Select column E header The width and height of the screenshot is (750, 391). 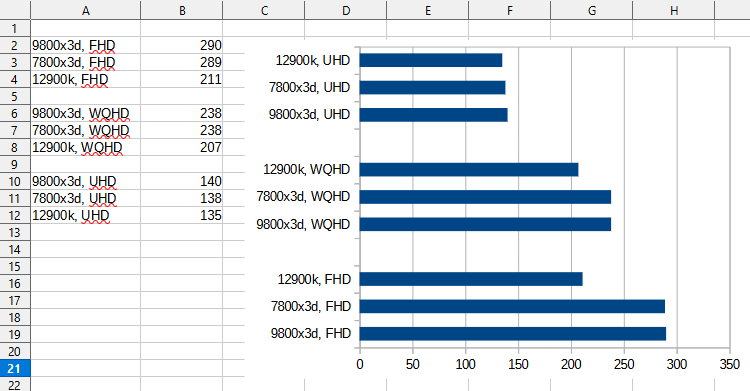point(428,10)
